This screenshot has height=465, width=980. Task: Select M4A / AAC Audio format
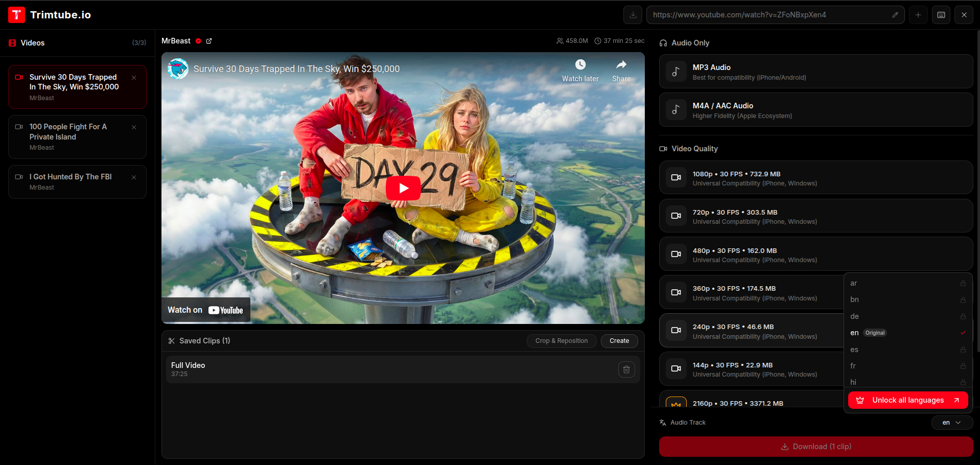tap(816, 110)
